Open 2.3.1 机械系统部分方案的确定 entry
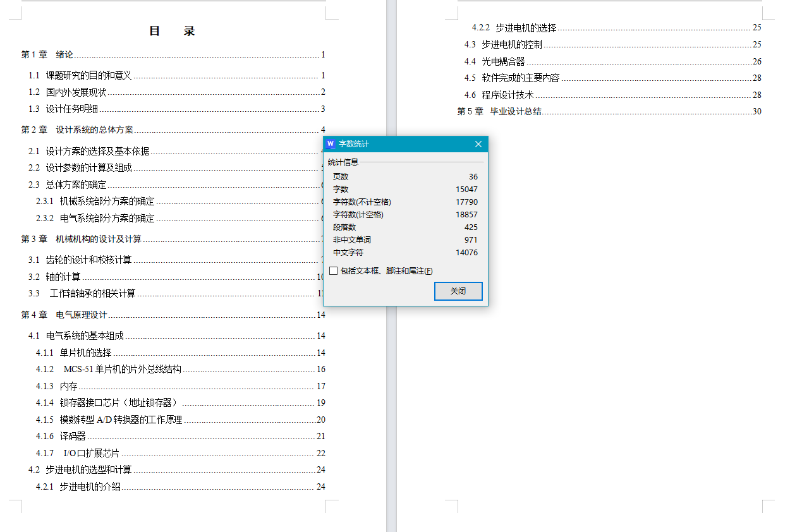 [180, 202]
